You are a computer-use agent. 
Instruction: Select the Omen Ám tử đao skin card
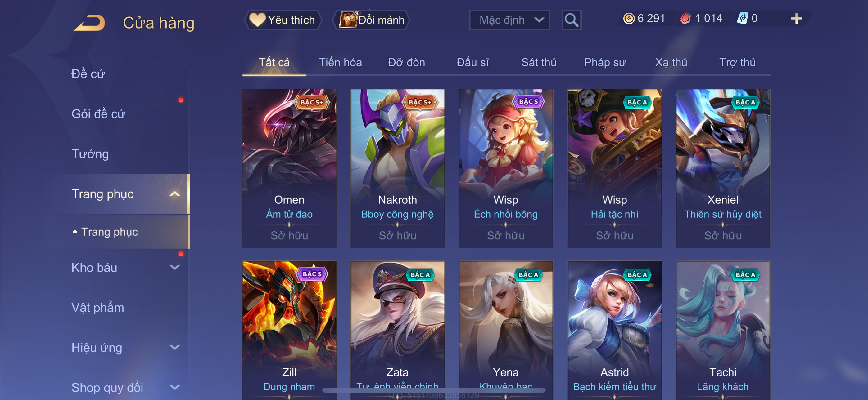coord(289,168)
